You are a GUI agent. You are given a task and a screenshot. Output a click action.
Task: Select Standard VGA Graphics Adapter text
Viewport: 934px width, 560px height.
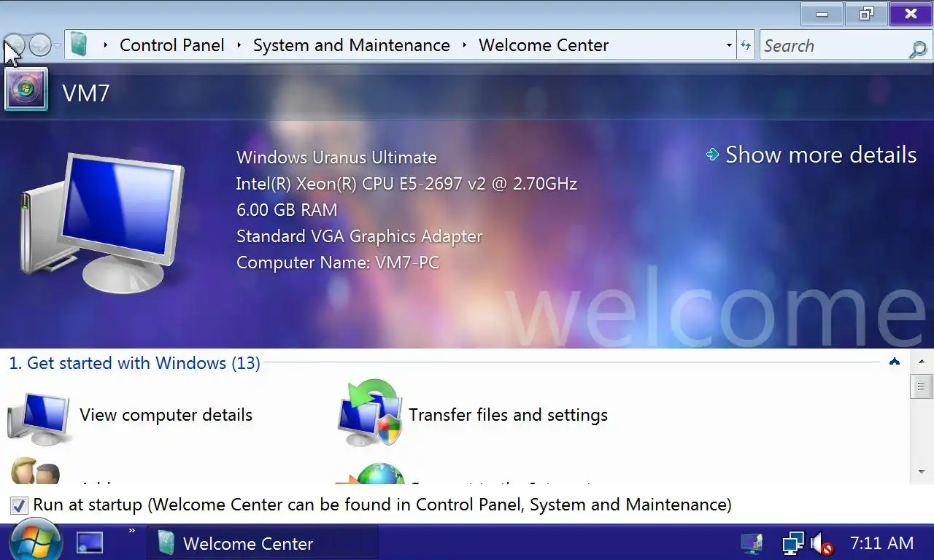pos(359,236)
